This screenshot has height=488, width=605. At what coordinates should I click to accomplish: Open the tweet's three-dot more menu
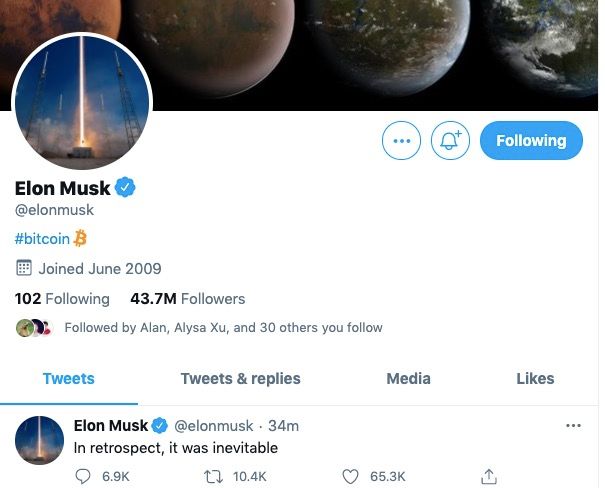coord(573,426)
